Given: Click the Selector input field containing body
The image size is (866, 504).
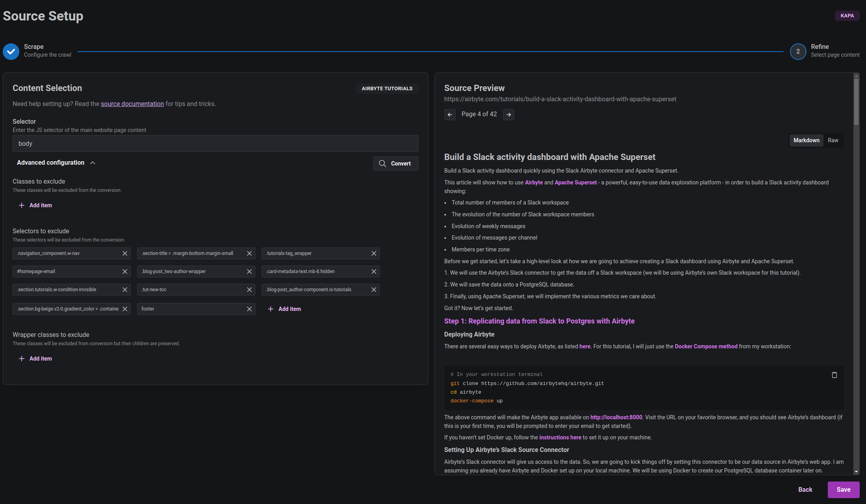Looking at the screenshot, I should 216,143.
